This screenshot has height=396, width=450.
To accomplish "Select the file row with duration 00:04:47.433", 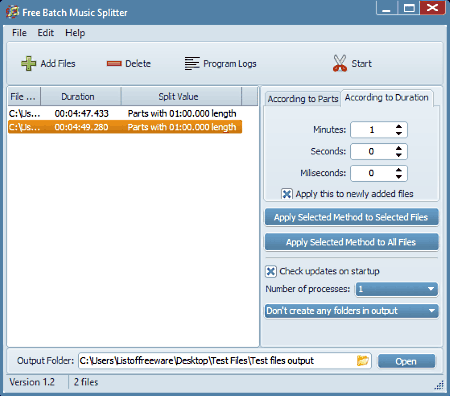I will pos(125,114).
